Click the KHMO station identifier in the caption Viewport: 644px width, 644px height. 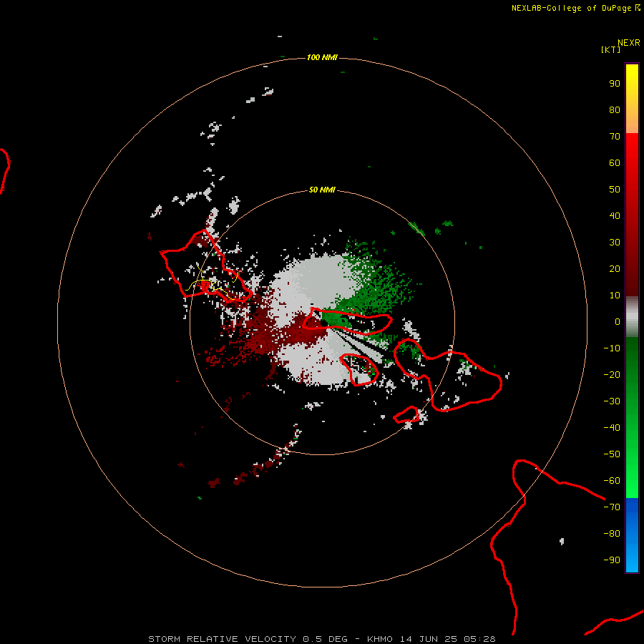379,639
